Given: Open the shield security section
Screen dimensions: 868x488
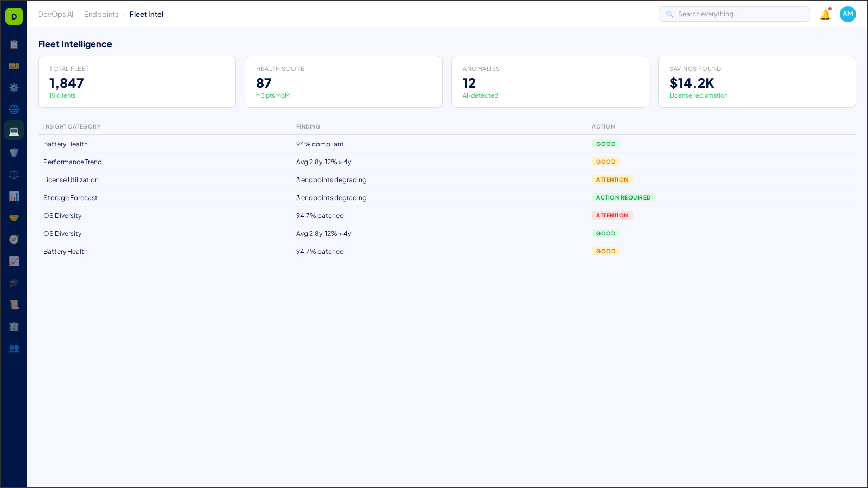Looking at the screenshot, I should (x=14, y=152).
